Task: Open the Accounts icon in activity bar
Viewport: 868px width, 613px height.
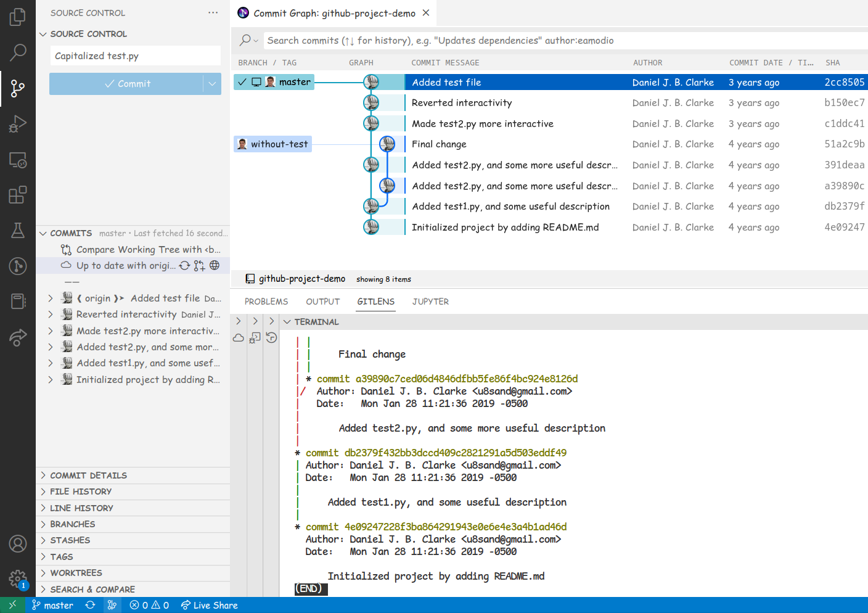Action: click(18, 544)
